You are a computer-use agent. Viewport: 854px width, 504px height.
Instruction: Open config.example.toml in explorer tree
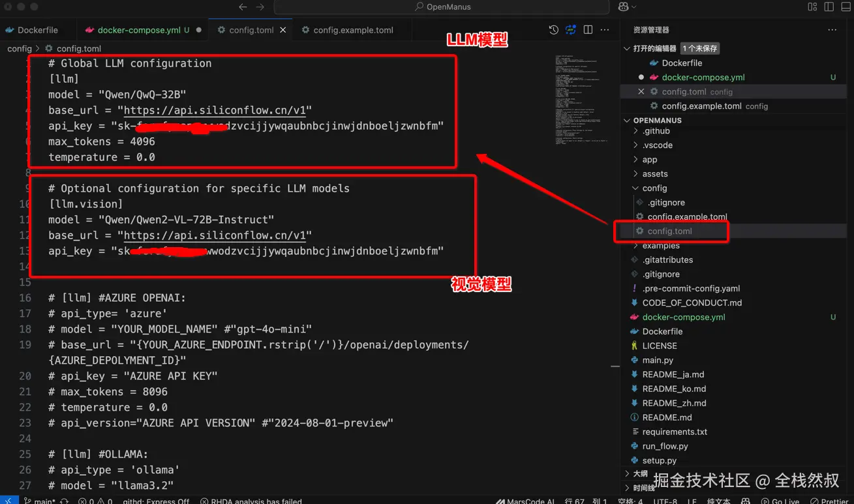click(687, 217)
